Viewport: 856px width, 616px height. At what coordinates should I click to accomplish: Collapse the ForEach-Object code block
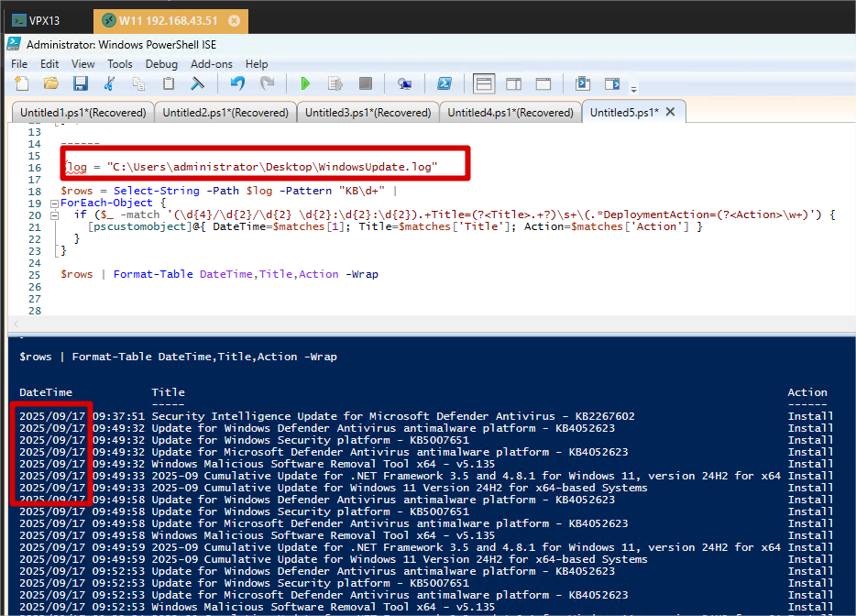pos(53,203)
